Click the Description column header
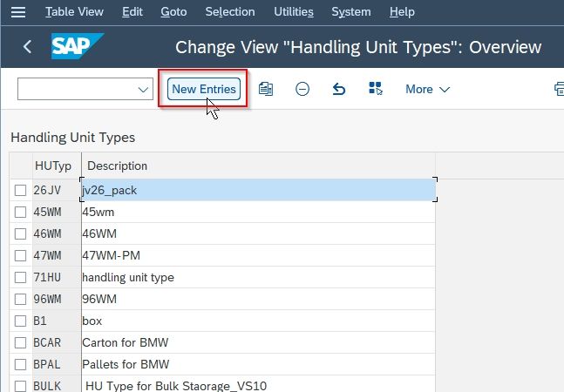The height and width of the screenshot is (392, 564). click(258, 166)
